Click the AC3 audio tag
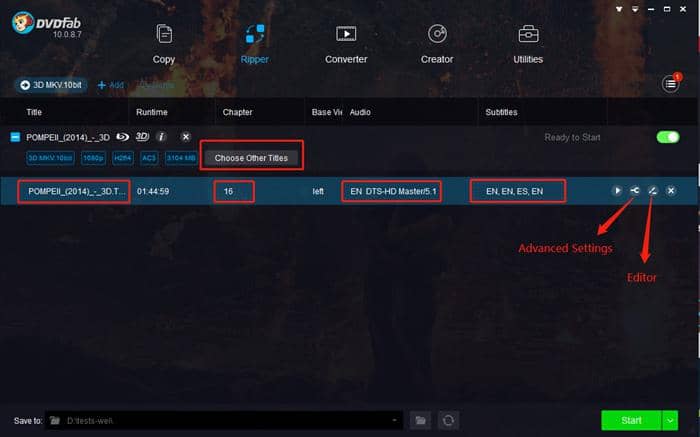This screenshot has width=700, height=437. coord(149,158)
